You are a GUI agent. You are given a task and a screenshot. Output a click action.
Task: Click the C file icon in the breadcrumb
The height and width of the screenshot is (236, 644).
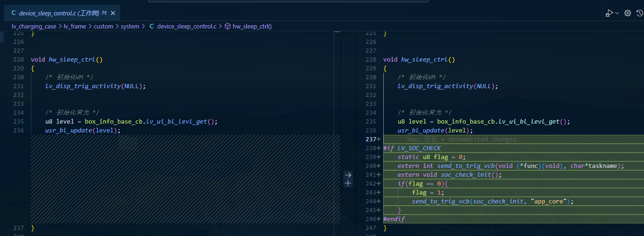(x=151, y=27)
